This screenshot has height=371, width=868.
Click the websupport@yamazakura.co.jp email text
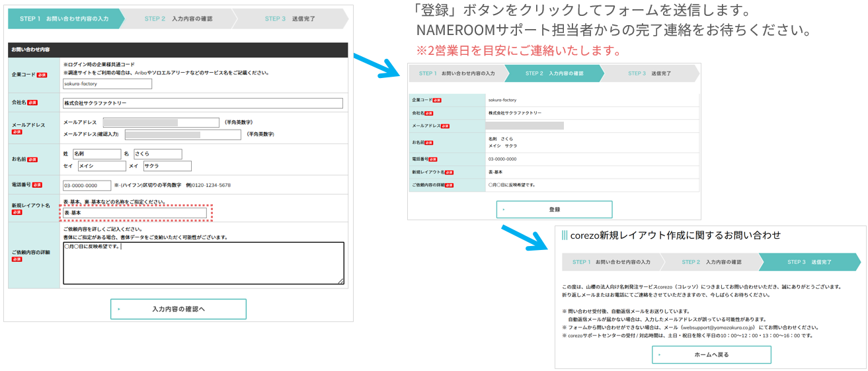point(718,327)
